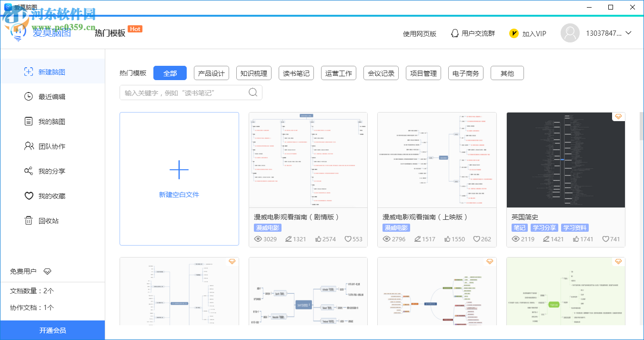The image size is (644, 340).
Task: Click the VIP diamond badge next to 免费用户
Action: pos(47,270)
